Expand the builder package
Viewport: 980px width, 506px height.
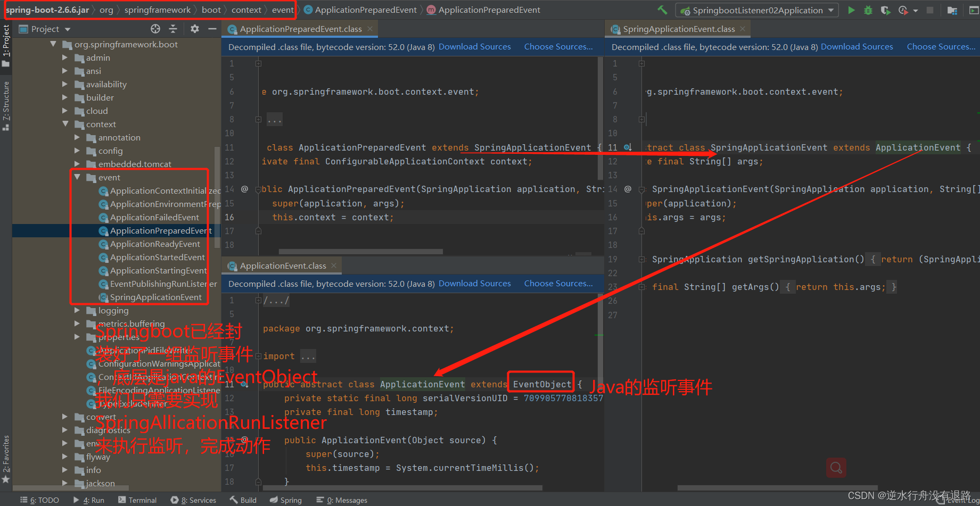pos(65,97)
